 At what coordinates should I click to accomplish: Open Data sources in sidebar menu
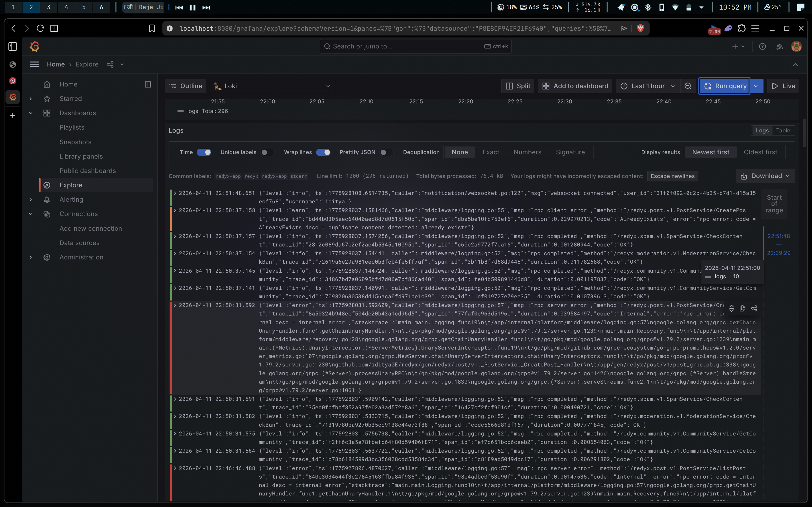80,243
